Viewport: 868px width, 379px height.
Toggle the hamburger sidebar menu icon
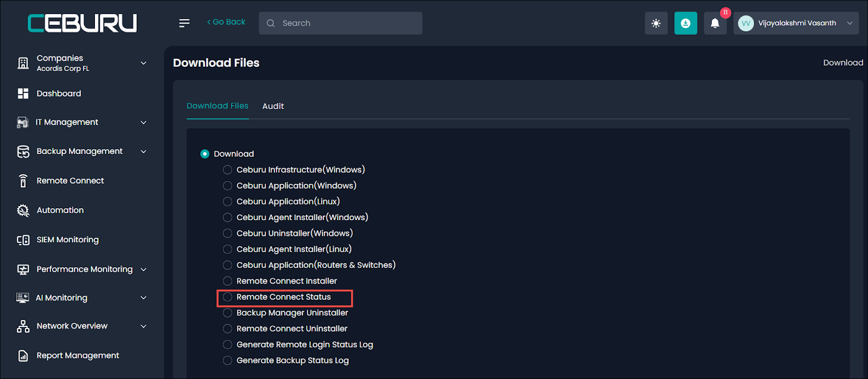[184, 23]
